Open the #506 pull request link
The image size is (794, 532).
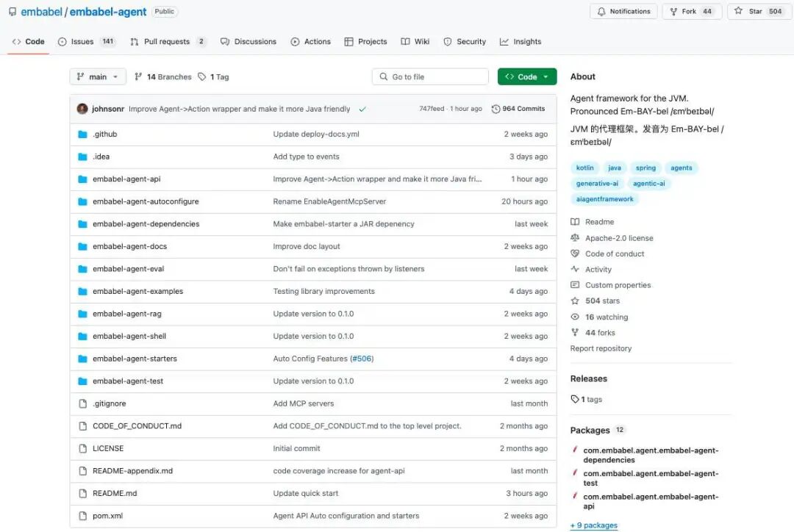pyautogui.click(x=362, y=359)
